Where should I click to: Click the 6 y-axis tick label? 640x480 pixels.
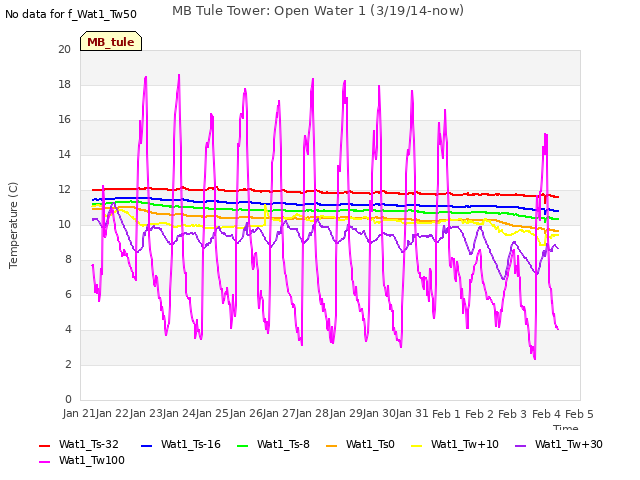point(68,295)
